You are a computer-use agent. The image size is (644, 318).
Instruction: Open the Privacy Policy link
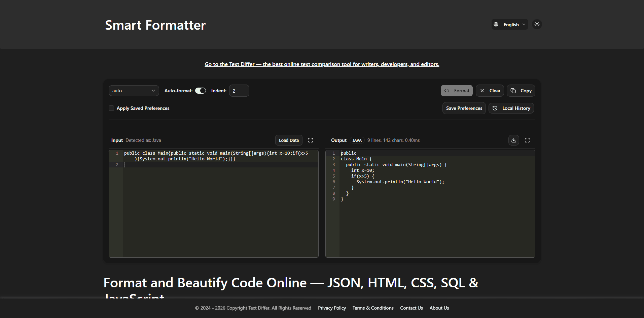click(x=332, y=308)
